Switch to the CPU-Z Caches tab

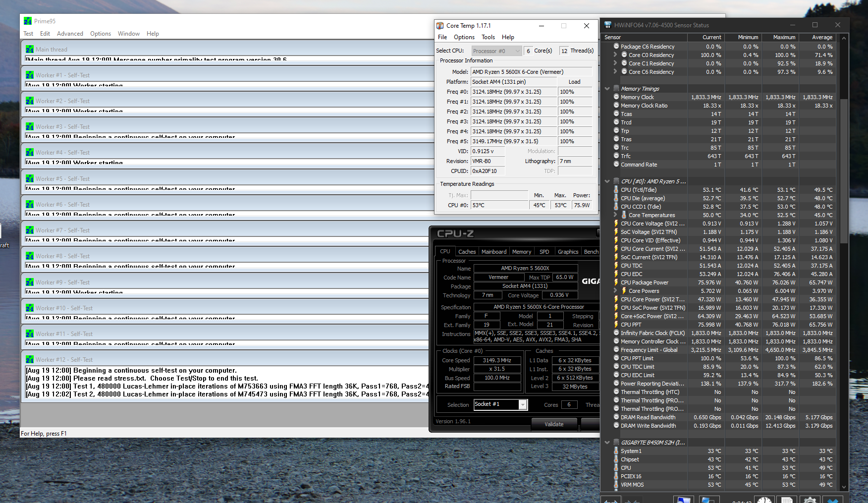[467, 252]
